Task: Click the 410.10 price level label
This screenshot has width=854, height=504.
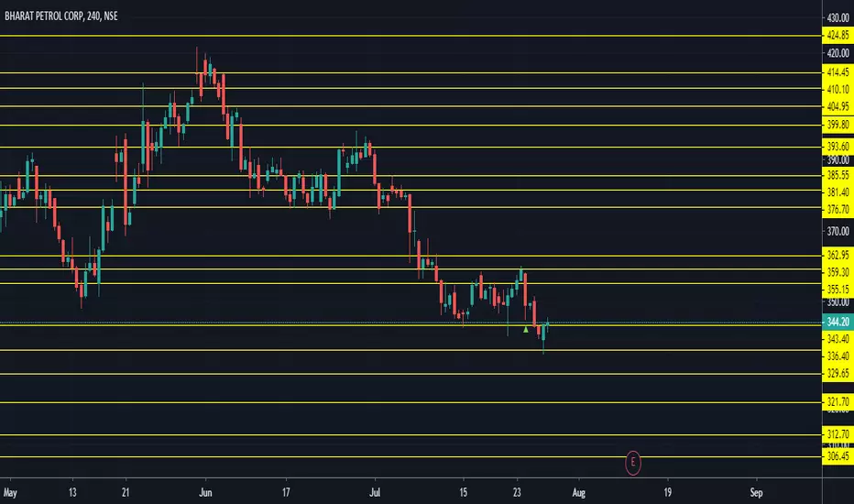Action: coord(838,89)
